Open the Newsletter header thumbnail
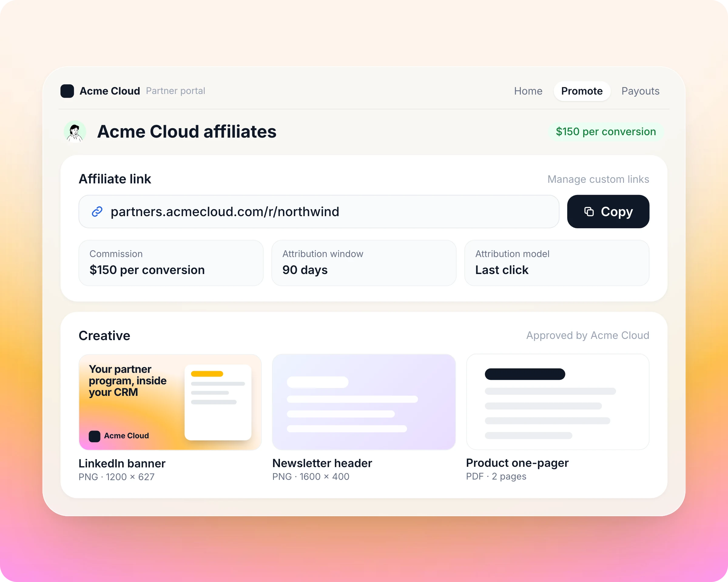 (364, 402)
